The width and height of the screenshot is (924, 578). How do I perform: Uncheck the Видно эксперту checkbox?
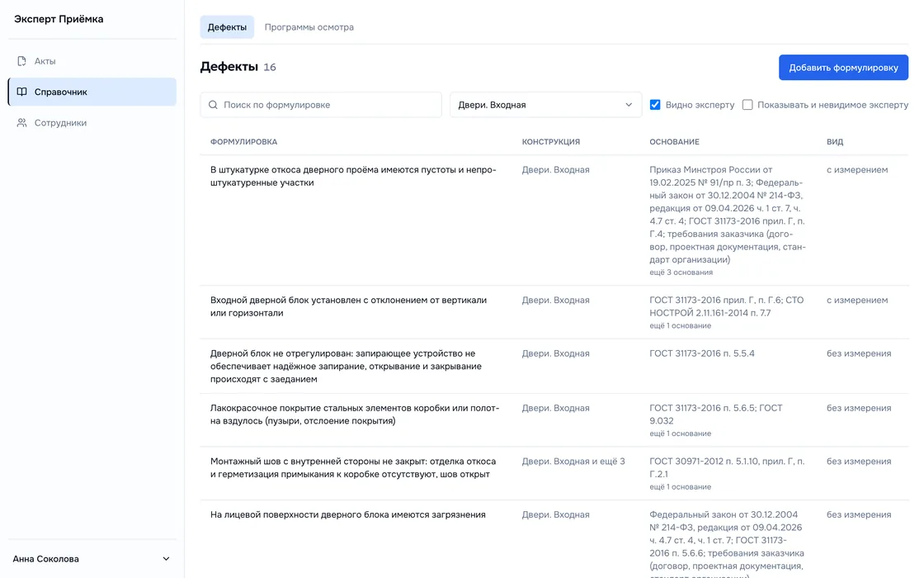tap(655, 105)
